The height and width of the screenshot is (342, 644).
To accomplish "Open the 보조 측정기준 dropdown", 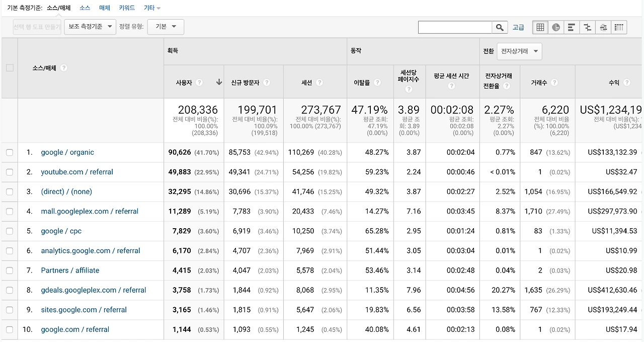I will click(90, 27).
